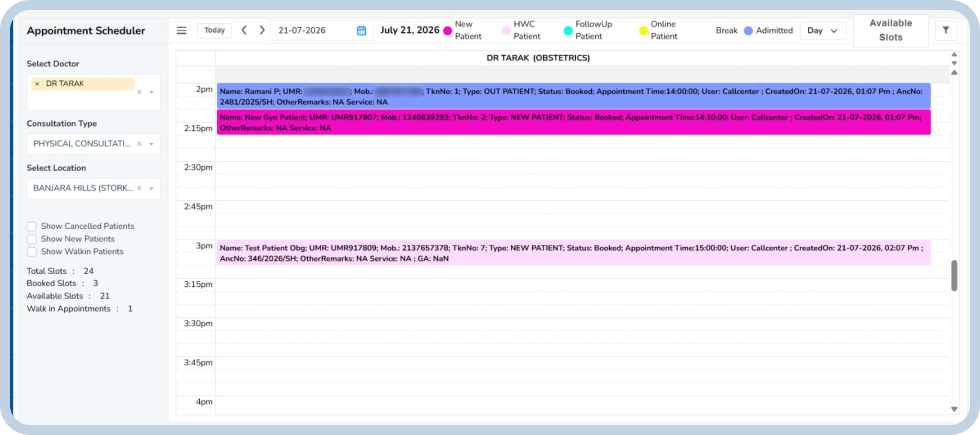The image size is (980, 435).
Task: Go to previous day arrow
Action: (x=244, y=30)
